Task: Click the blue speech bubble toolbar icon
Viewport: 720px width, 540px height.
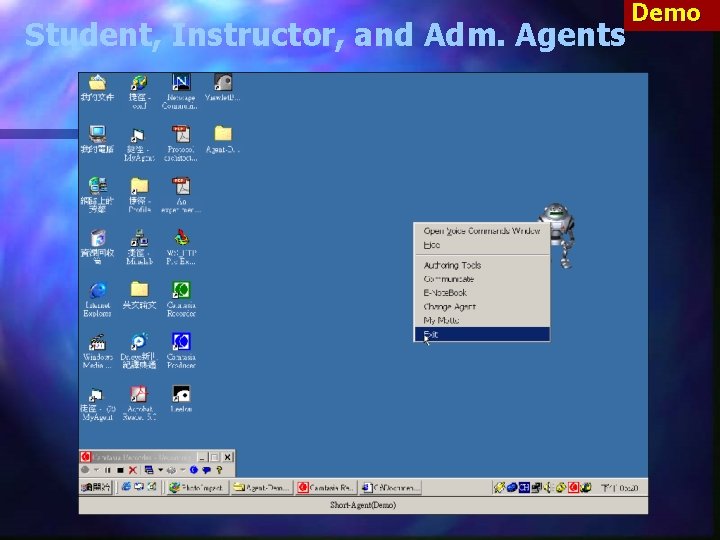Action: pos(207,470)
